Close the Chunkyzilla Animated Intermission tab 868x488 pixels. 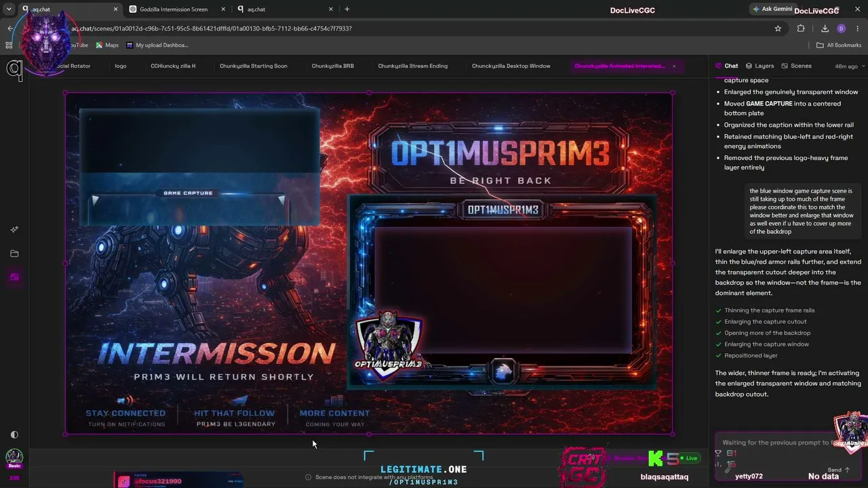point(674,66)
